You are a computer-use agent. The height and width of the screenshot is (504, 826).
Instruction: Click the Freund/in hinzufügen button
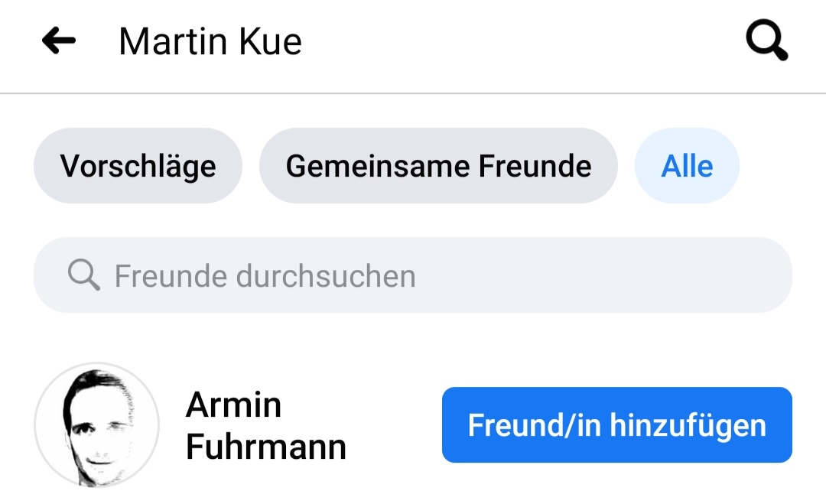[616, 425]
